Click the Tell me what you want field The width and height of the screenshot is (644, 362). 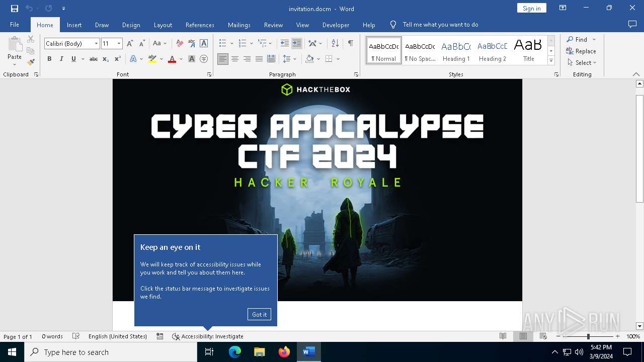click(440, 25)
